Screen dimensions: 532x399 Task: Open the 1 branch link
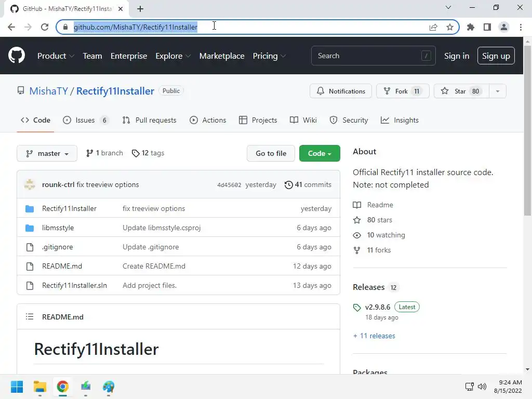pyautogui.click(x=104, y=153)
